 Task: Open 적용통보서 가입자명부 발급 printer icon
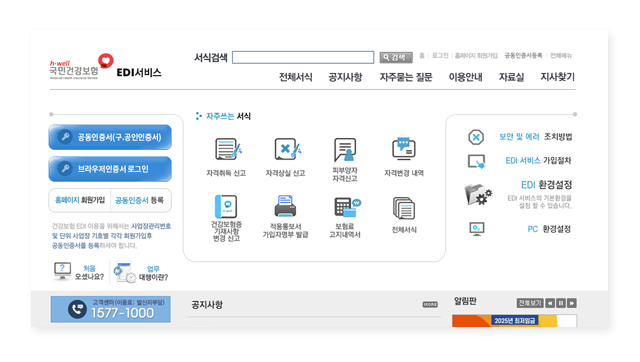[285, 206]
